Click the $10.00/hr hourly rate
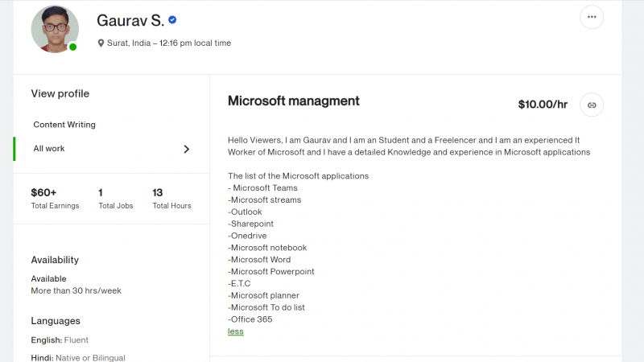Screen dimensions: 644x362 coord(543,105)
